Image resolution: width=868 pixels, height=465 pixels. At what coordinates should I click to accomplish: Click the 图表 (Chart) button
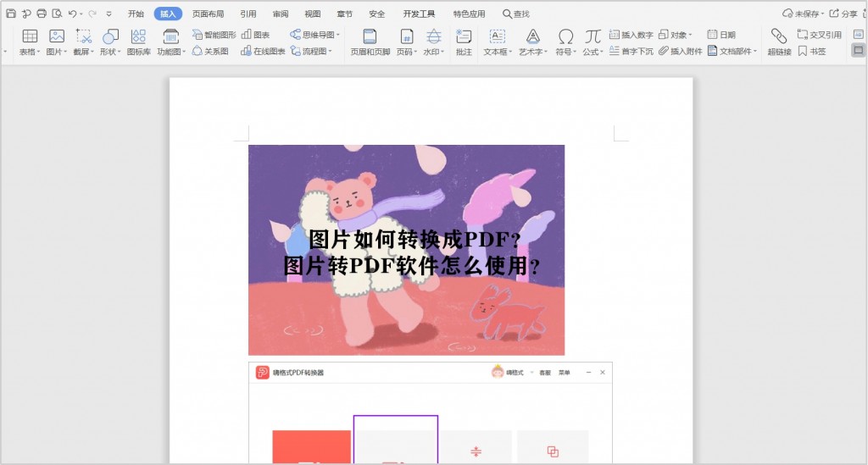pyautogui.click(x=256, y=34)
